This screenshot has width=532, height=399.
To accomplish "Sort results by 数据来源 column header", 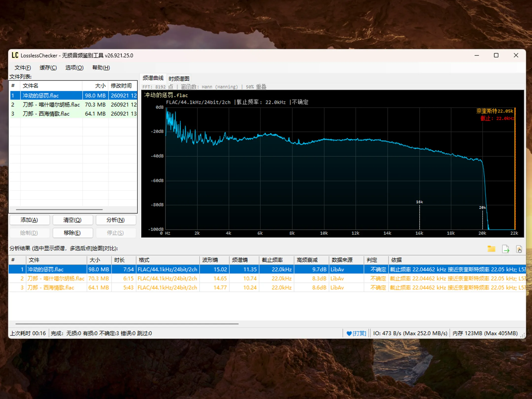I will click(346, 260).
